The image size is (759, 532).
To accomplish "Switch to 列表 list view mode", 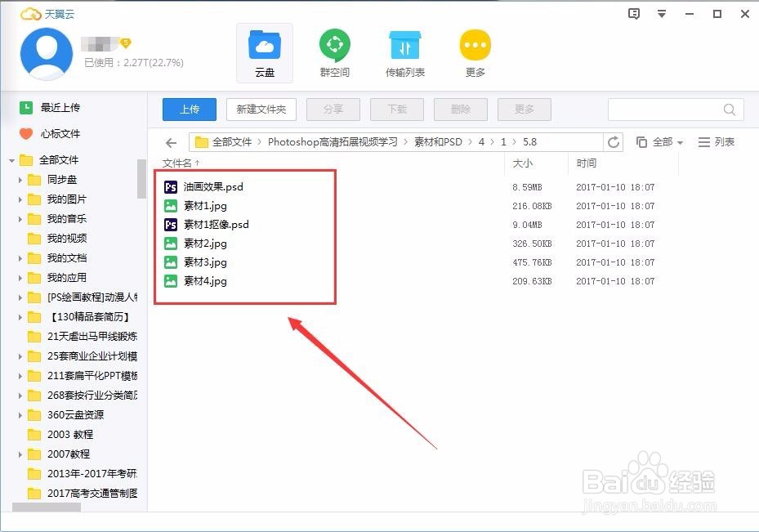I will pos(716,141).
